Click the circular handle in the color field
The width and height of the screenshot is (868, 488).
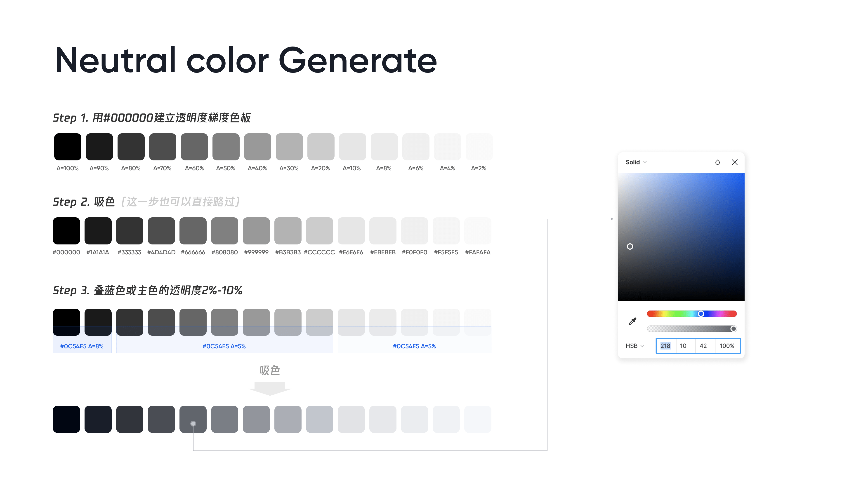coord(630,246)
